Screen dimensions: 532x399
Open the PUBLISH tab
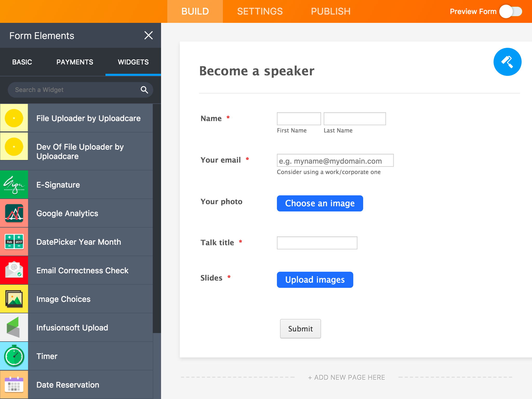pyautogui.click(x=331, y=11)
